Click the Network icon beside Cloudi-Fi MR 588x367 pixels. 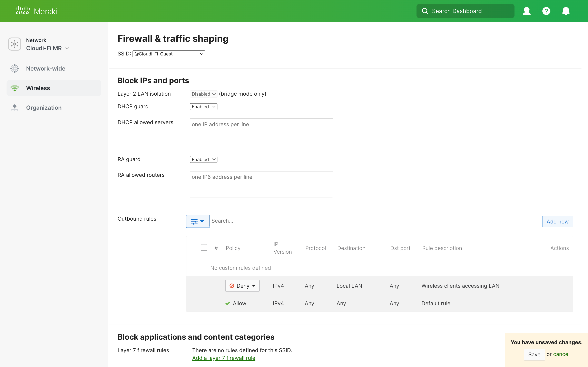tap(14, 44)
